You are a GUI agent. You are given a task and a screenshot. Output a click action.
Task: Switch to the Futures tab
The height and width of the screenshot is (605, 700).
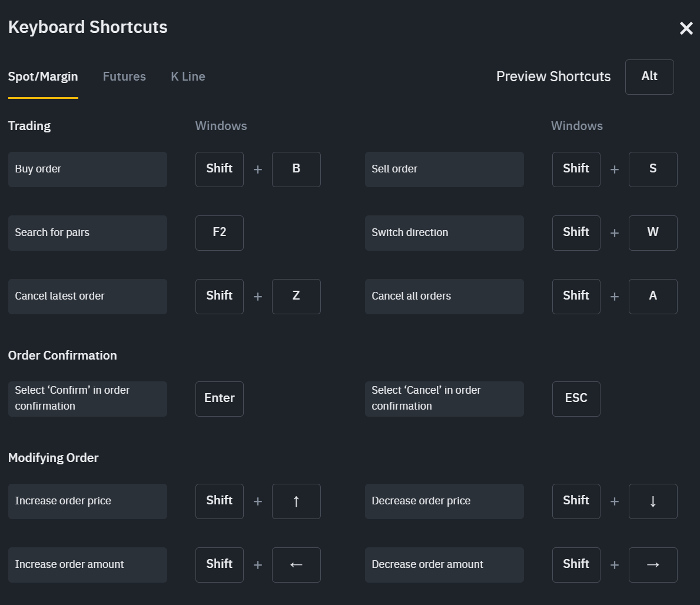coord(124,77)
